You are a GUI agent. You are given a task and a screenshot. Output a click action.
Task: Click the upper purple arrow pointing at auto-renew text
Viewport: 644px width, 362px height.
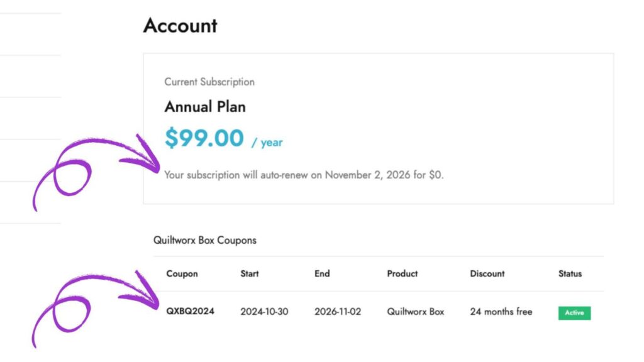click(x=101, y=163)
